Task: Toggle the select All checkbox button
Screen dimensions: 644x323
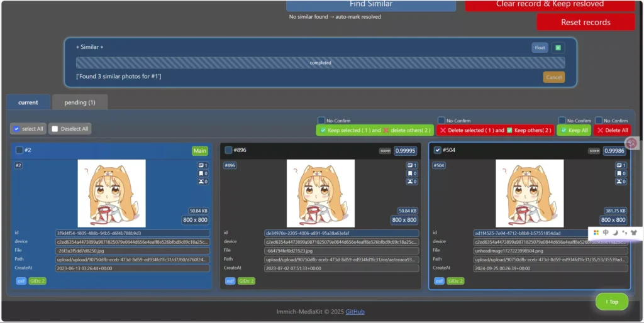Action: pos(28,129)
